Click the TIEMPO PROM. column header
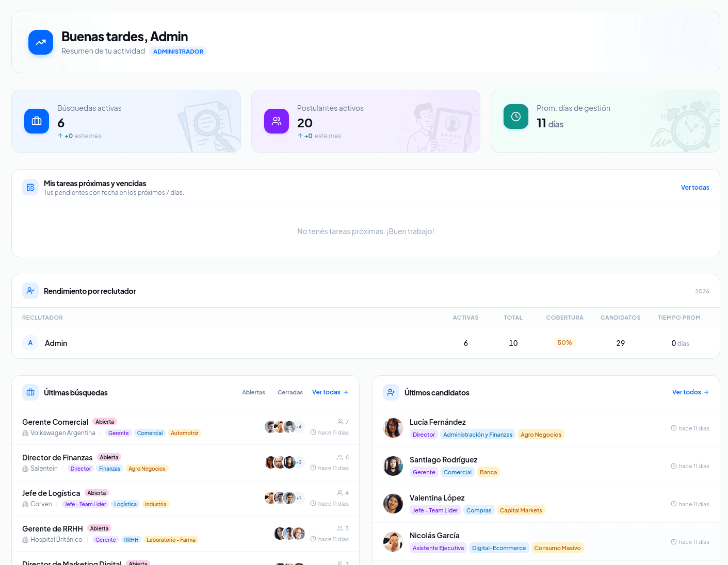 coord(680,318)
